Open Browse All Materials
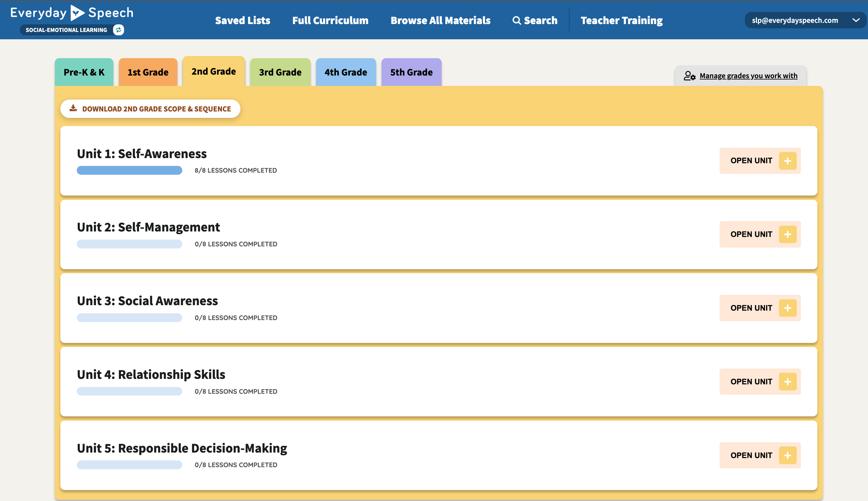The image size is (868, 501). [440, 20]
